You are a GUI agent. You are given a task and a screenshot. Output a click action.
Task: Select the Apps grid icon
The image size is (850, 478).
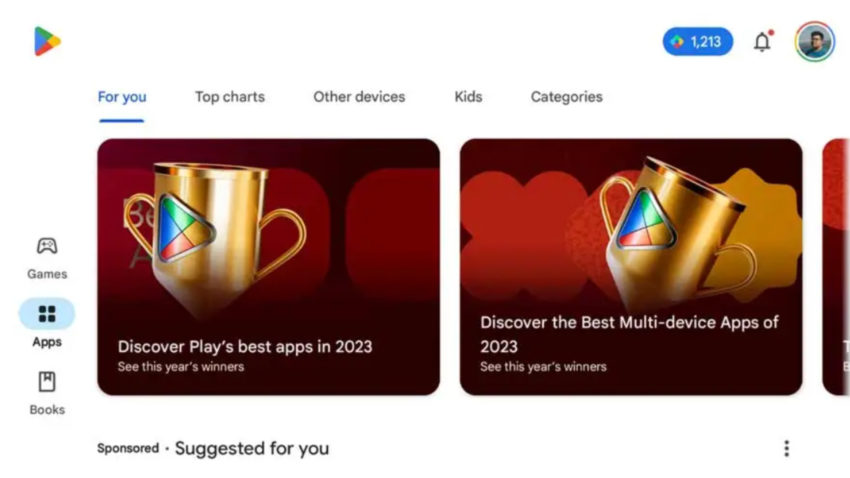click(47, 314)
